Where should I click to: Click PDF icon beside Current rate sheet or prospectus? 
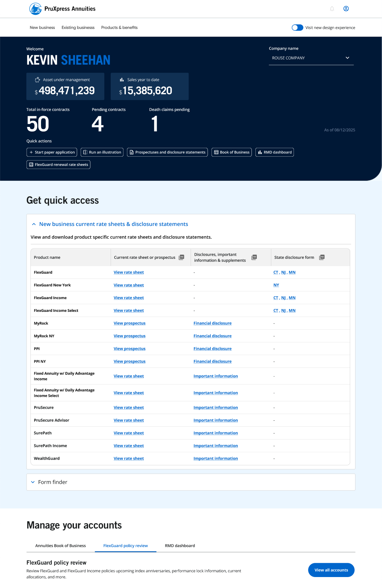tap(181, 257)
